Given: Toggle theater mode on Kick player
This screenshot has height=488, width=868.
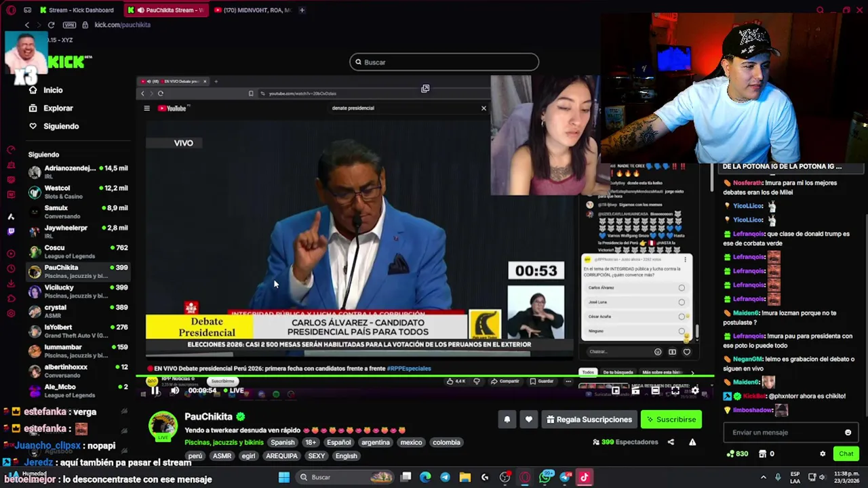Looking at the screenshot, I should tap(655, 390).
